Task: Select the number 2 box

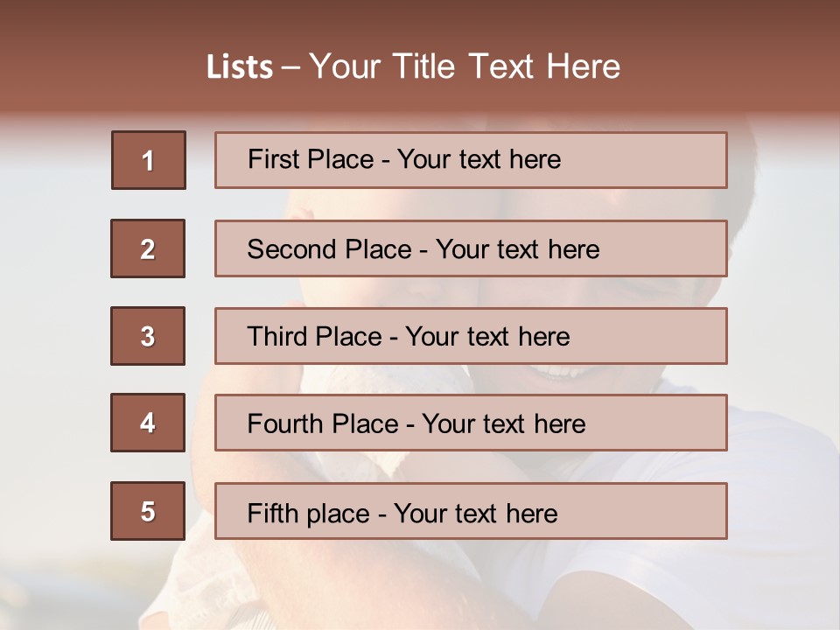Action: click(x=148, y=248)
